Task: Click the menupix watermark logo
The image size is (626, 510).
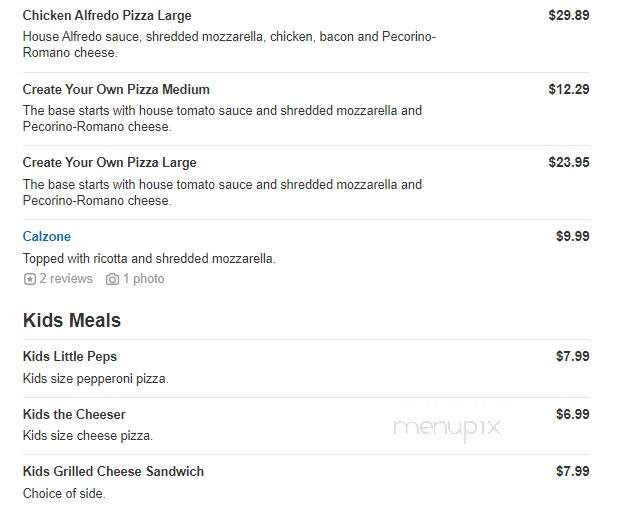Action: pos(446,428)
